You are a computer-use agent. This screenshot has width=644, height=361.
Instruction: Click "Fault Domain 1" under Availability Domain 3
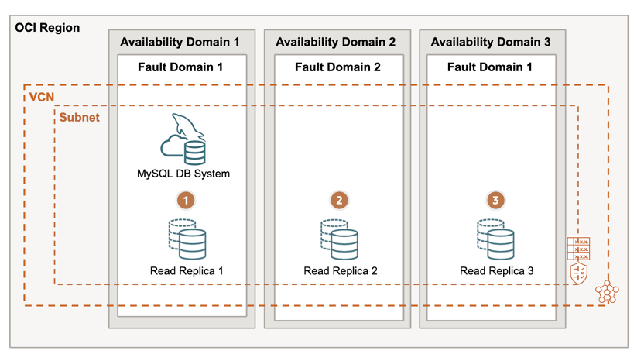click(489, 67)
